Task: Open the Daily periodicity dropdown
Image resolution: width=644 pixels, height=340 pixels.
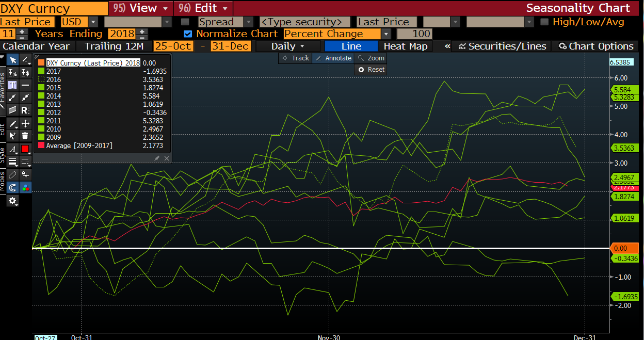Action: tap(302, 46)
